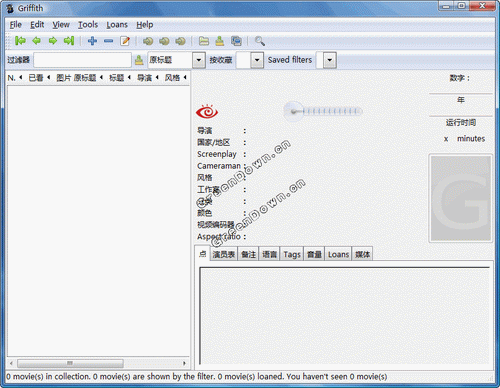Go to last movie with green arrow
500x388 pixels.
point(69,41)
